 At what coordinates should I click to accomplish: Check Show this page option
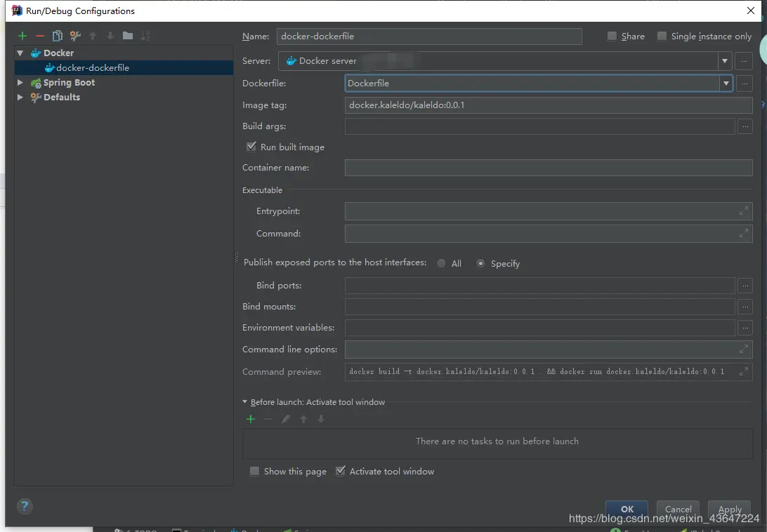point(254,472)
